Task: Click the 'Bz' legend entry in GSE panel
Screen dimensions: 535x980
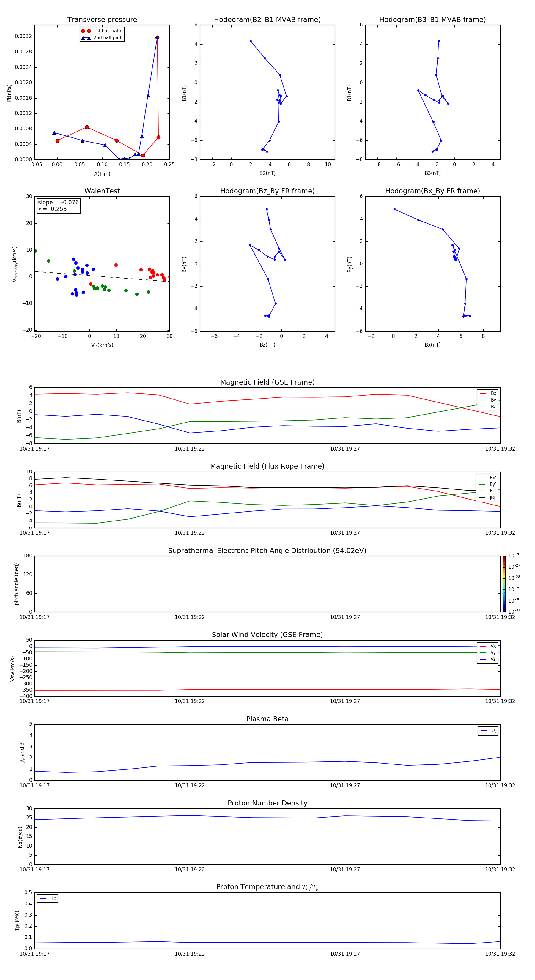Action: [488, 407]
